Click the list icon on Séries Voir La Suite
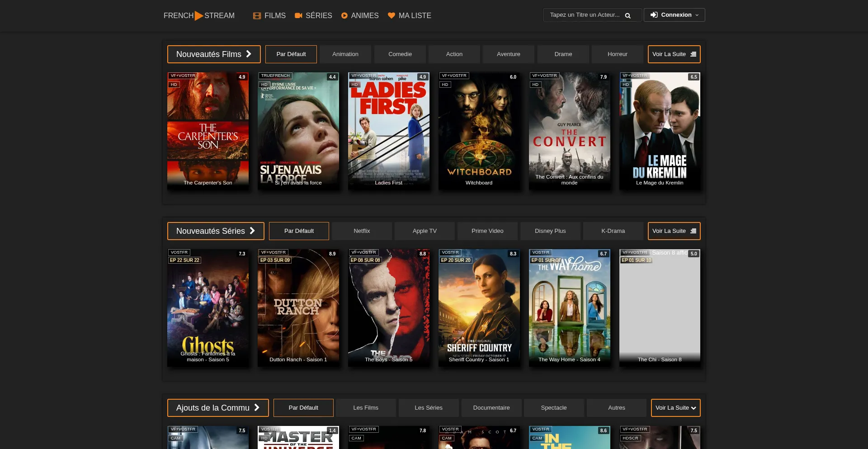 693,231
